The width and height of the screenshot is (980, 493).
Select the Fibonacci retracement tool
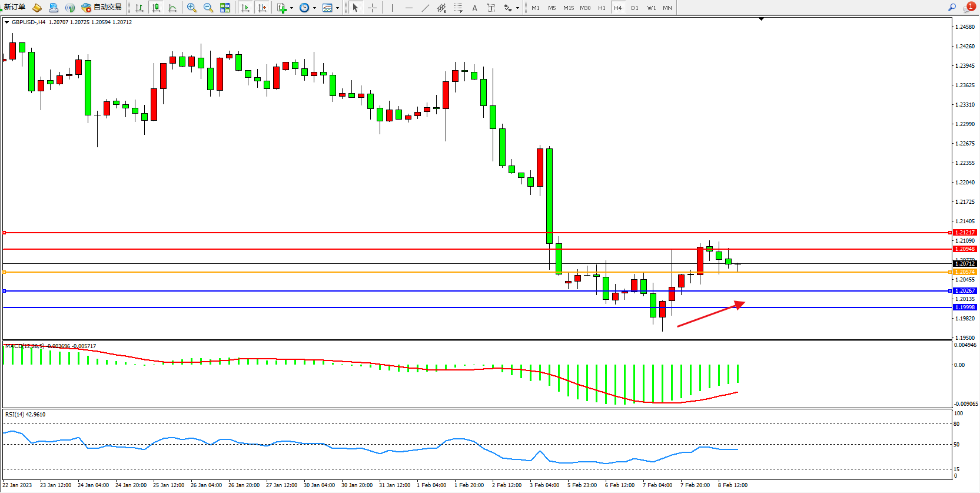pos(458,8)
